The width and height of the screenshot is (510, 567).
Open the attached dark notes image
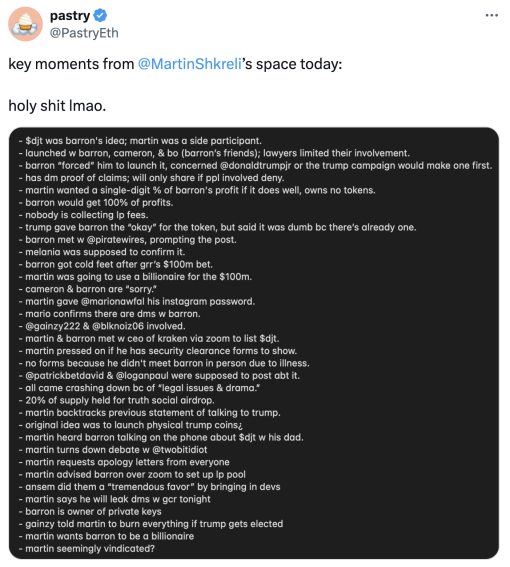pos(254,343)
